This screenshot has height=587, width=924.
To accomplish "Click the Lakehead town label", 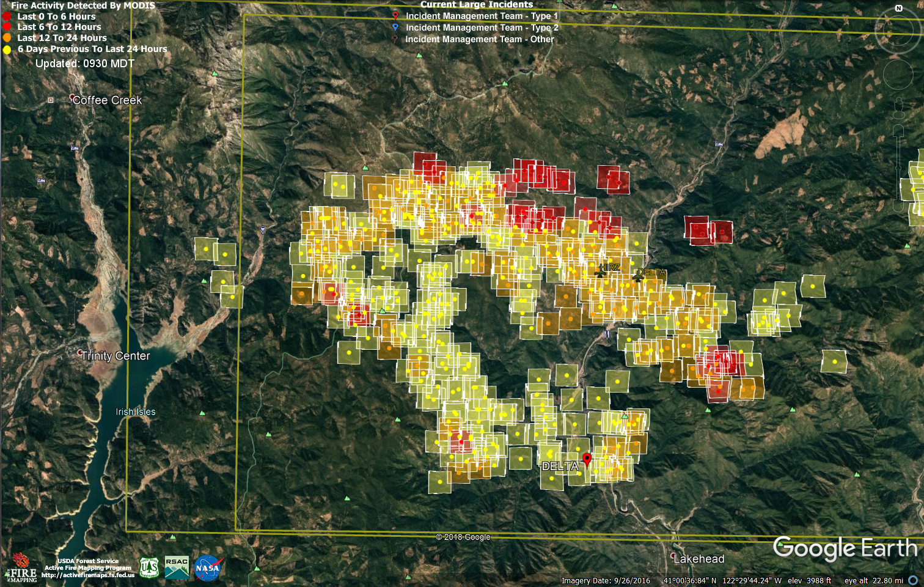I will [698, 559].
